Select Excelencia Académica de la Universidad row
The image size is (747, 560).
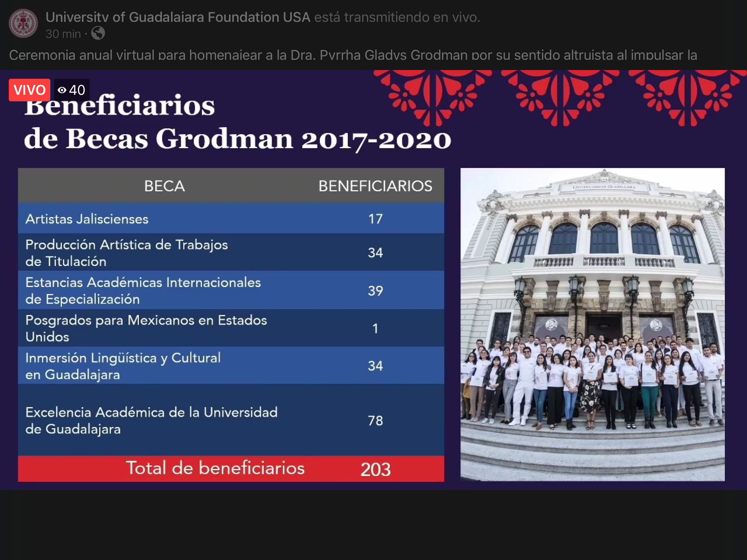151,420
